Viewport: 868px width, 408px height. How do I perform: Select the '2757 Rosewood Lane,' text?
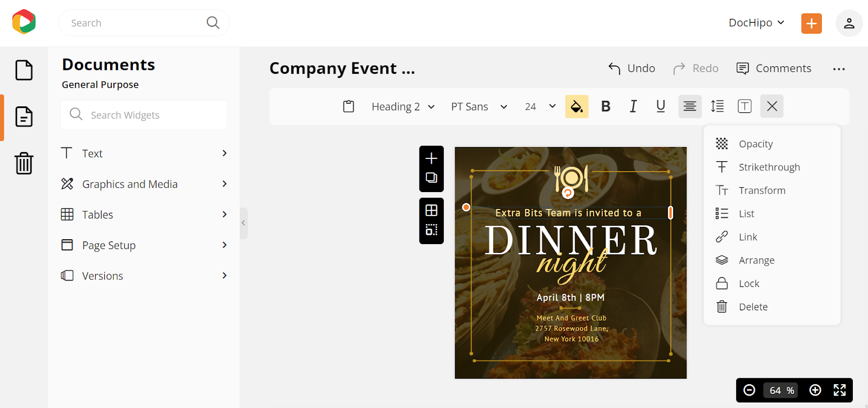tap(571, 329)
